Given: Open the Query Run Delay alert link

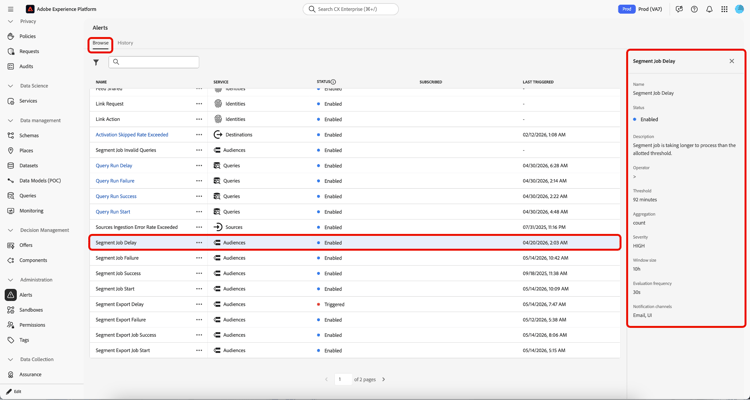Looking at the screenshot, I should pos(114,166).
